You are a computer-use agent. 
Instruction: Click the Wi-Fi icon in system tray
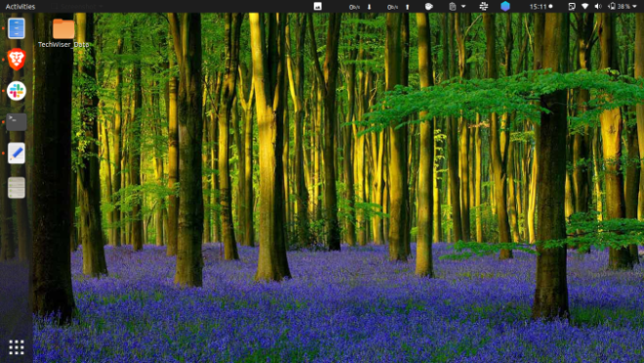tap(585, 6)
